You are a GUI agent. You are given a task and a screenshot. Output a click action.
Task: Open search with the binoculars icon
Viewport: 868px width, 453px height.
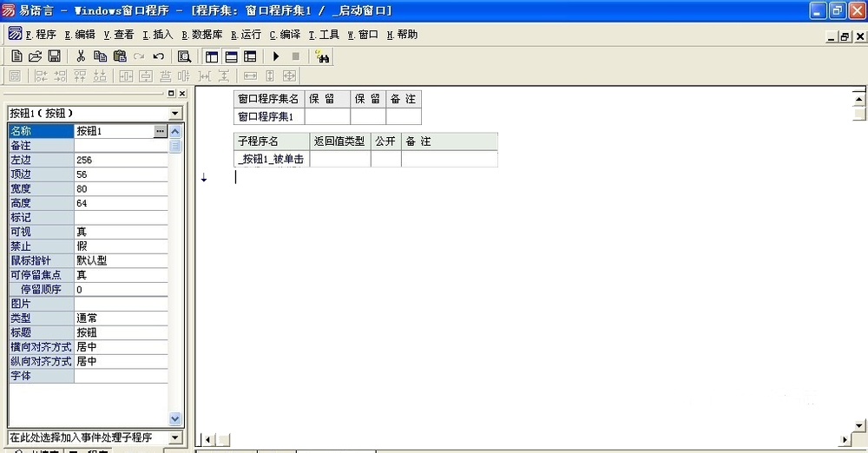point(322,56)
